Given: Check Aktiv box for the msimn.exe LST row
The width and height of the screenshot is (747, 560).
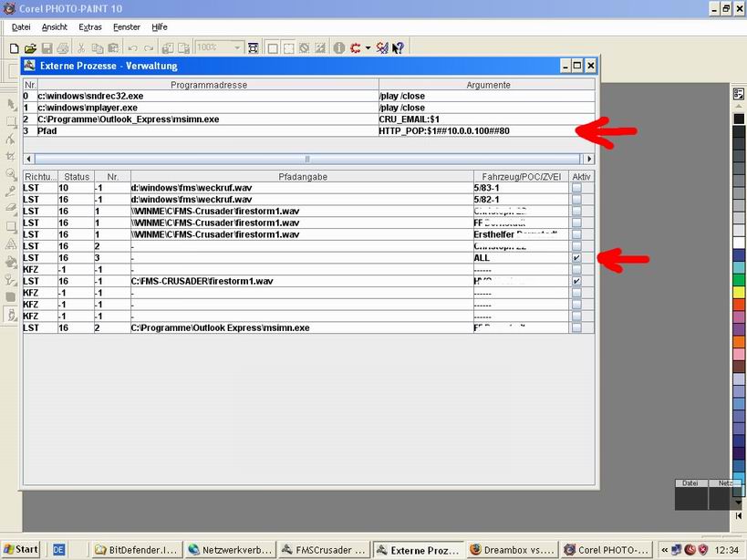Looking at the screenshot, I should point(576,327).
